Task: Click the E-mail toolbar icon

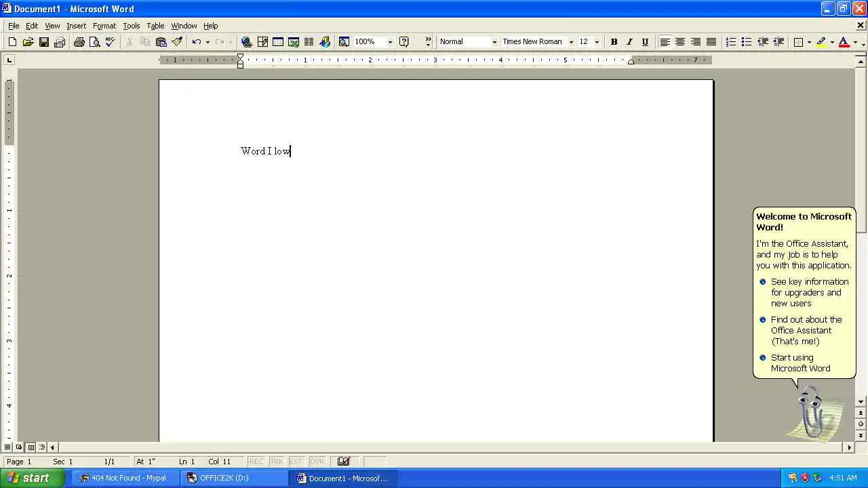Action: 59,42
